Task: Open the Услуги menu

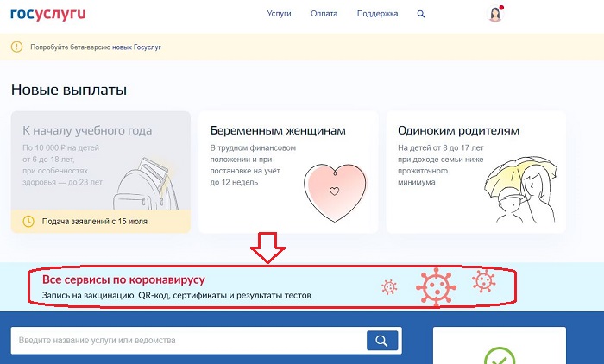Action: [280, 15]
